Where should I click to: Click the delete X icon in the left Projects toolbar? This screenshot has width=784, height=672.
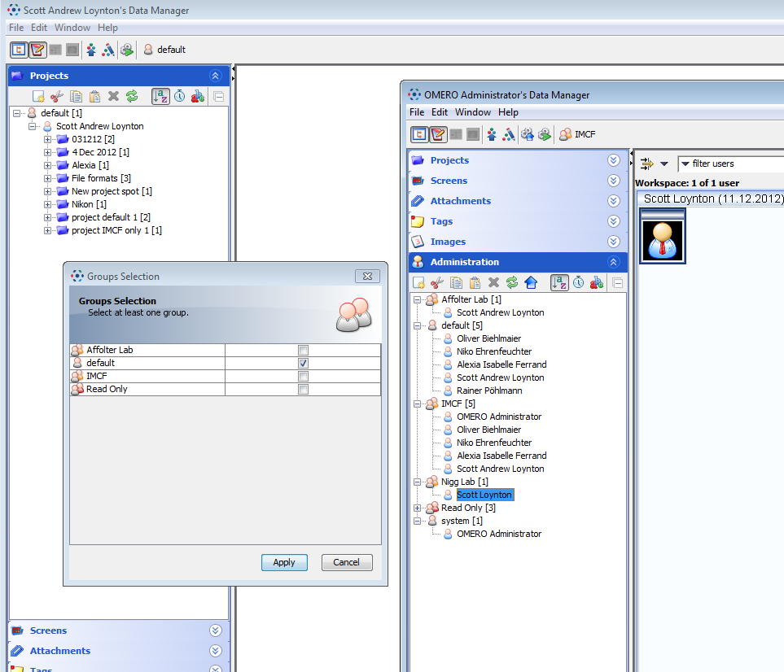pyautogui.click(x=113, y=96)
